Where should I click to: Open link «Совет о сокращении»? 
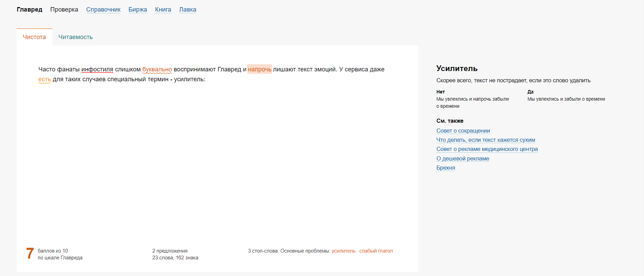point(463,131)
